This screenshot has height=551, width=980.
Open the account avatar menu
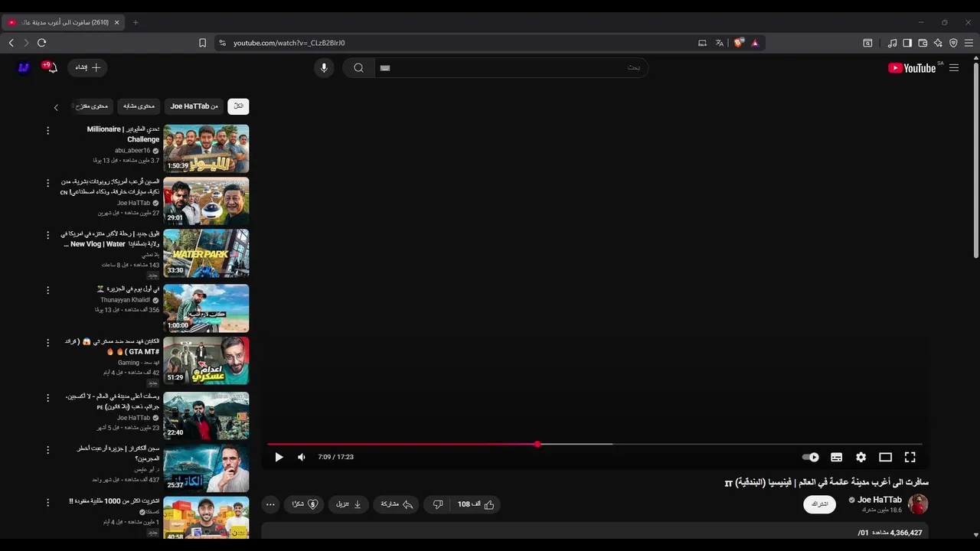(24, 67)
